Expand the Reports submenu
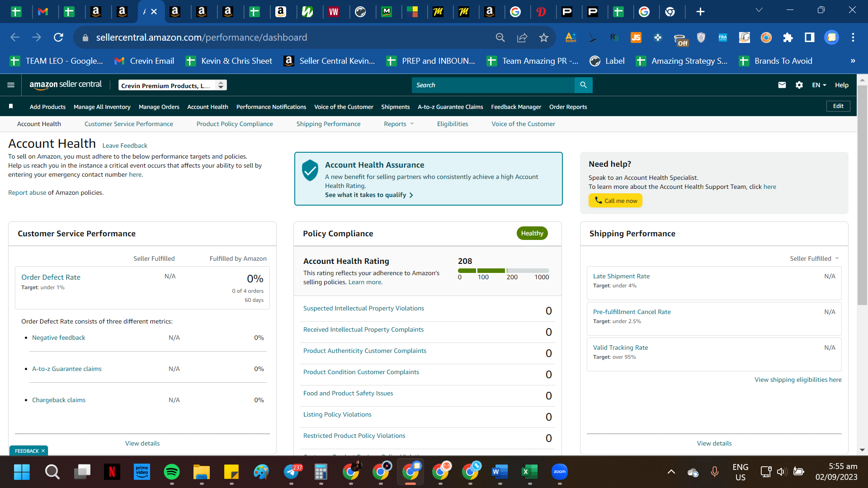 click(x=399, y=124)
